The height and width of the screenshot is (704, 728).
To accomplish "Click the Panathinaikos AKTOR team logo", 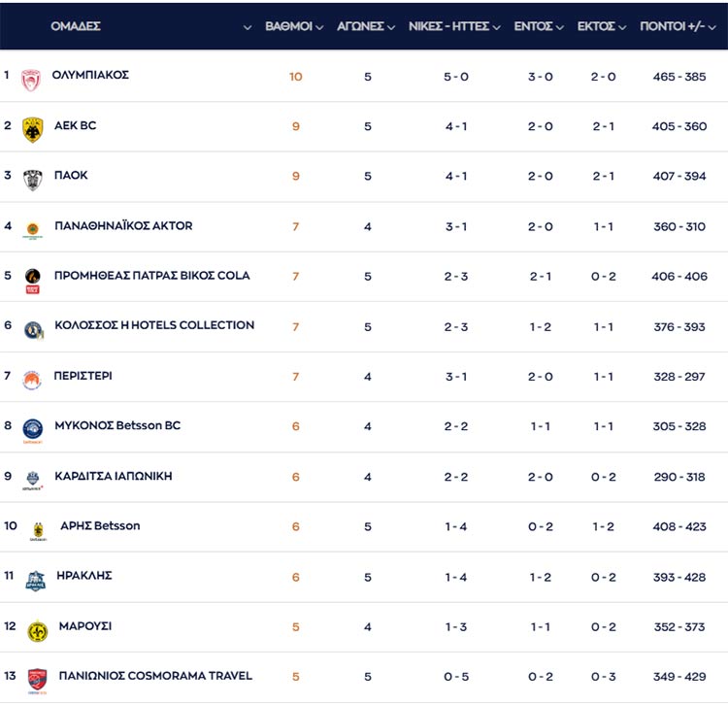I will pyautogui.click(x=33, y=229).
